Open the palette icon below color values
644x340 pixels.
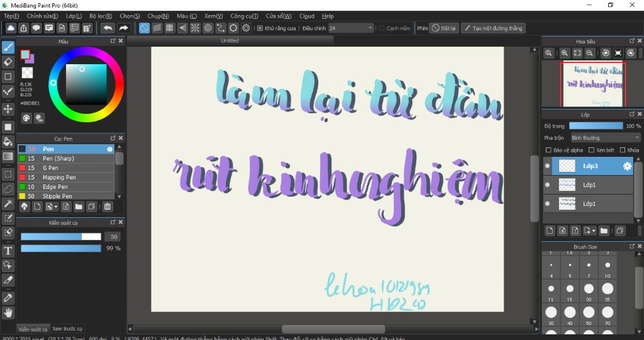(26, 118)
